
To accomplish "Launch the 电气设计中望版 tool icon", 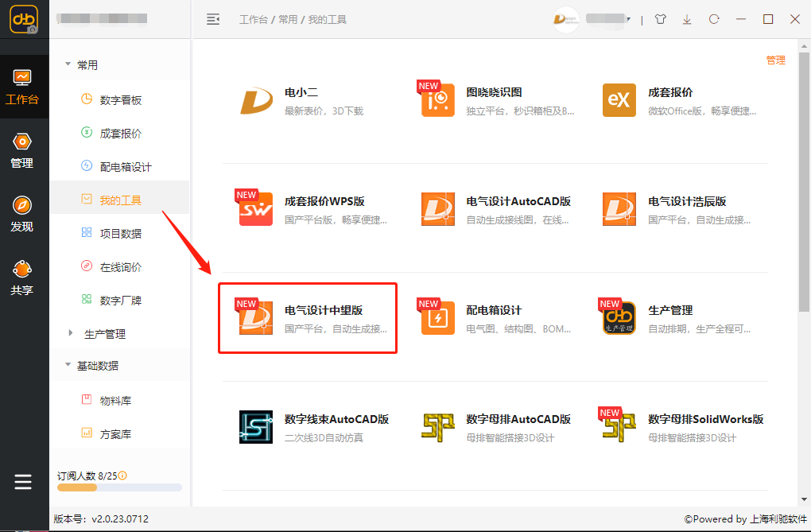I will click(x=255, y=317).
